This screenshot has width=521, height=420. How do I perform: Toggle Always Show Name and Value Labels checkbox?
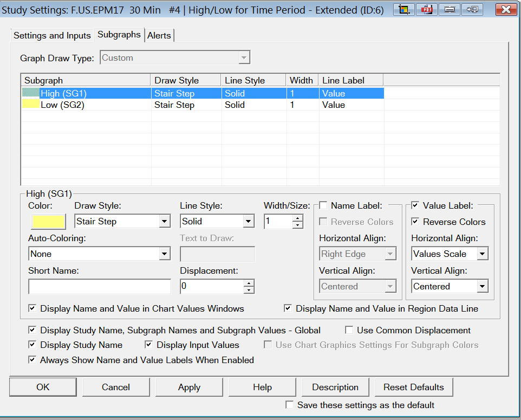(x=32, y=359)
